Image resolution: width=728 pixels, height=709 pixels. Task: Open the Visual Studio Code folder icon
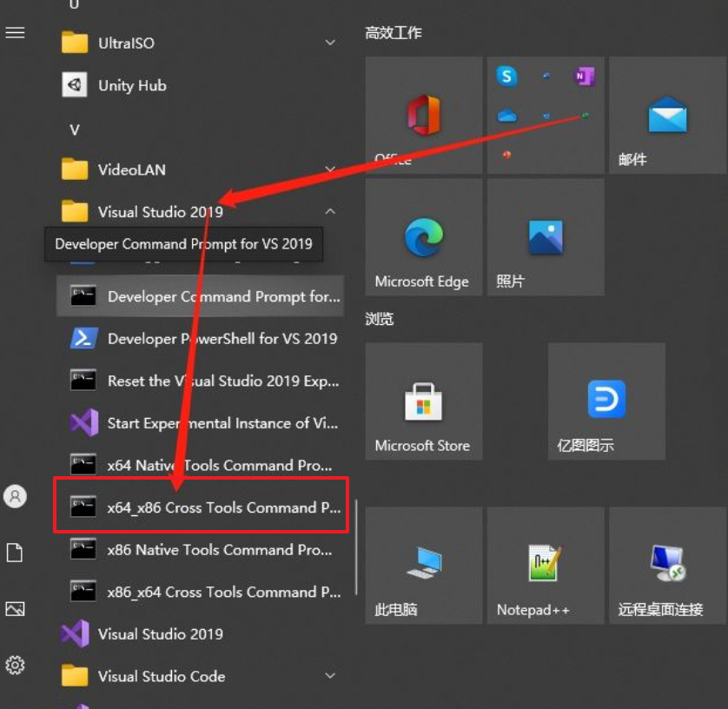coord(75,676)
